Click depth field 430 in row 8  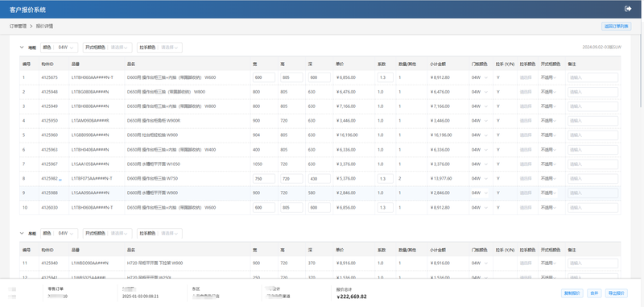click(x=319, y=178)
